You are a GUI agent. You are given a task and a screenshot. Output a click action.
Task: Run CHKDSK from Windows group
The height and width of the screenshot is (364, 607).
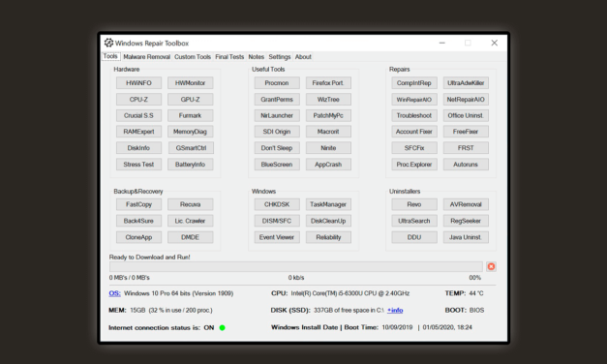(277, 204)
